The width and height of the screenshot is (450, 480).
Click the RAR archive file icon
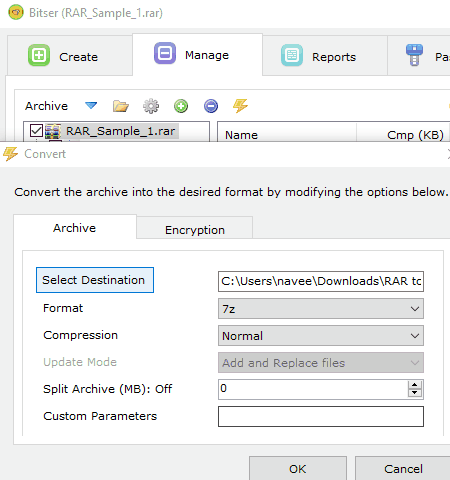point(53,131)
